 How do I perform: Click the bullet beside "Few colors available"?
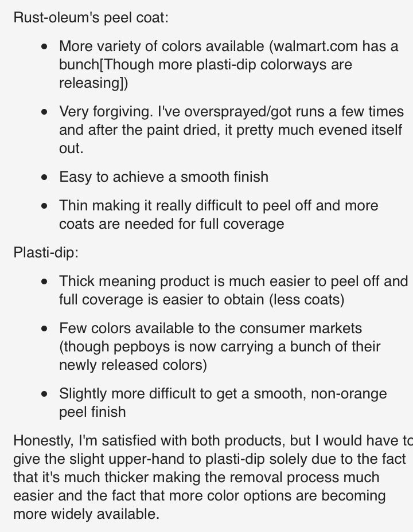tap(44, 328)
